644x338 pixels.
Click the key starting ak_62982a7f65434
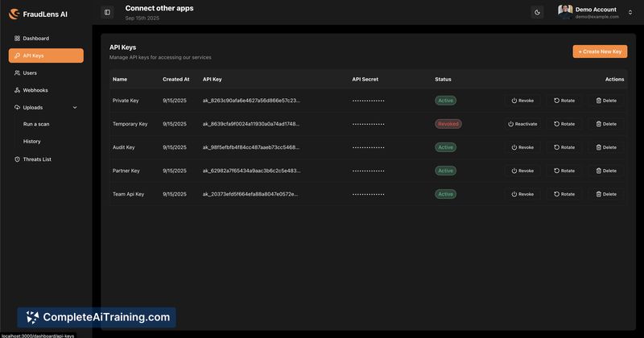(251, 171)
